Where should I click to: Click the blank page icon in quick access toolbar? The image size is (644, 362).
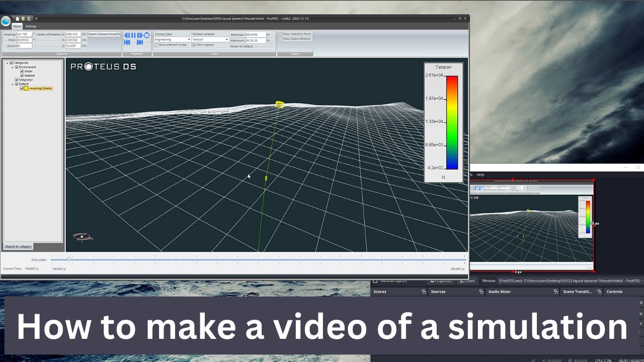point(17,19)
